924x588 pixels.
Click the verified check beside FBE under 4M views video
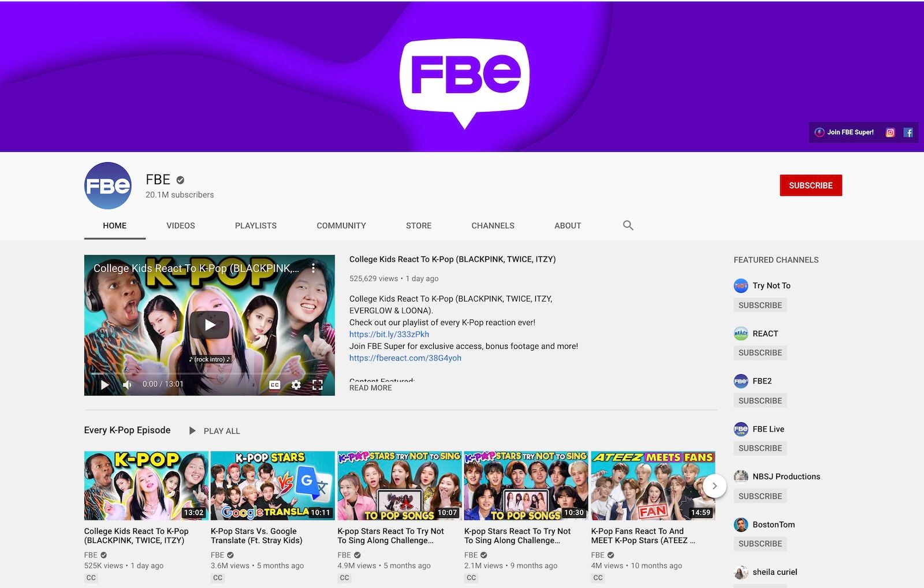coord(610,555)
